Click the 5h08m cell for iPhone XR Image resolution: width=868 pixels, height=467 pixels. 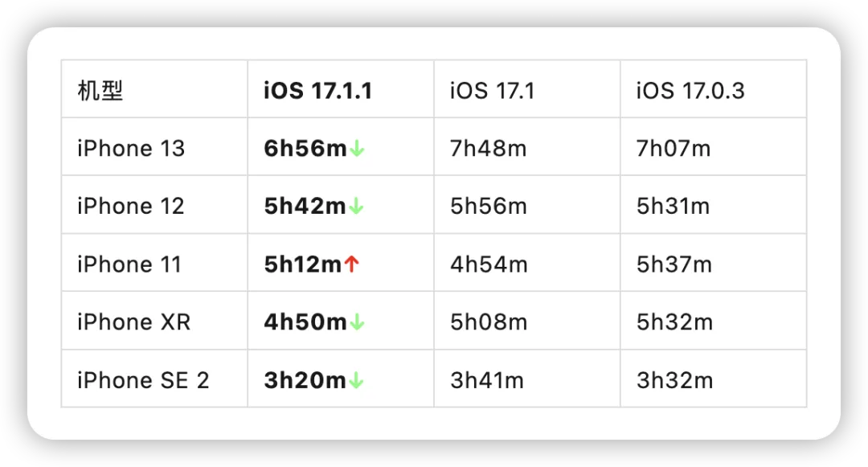click(489, 322)
